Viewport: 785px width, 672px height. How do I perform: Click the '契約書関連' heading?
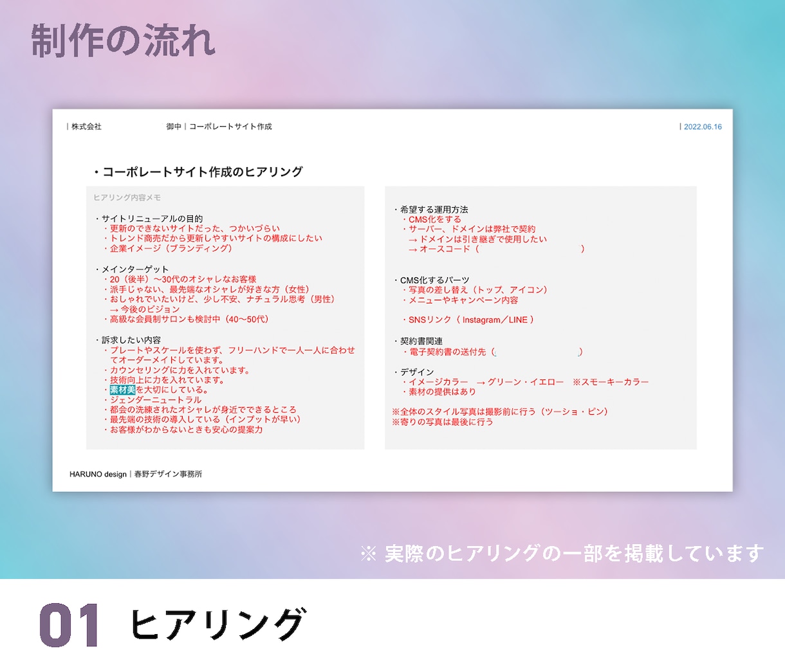[421, 341]
